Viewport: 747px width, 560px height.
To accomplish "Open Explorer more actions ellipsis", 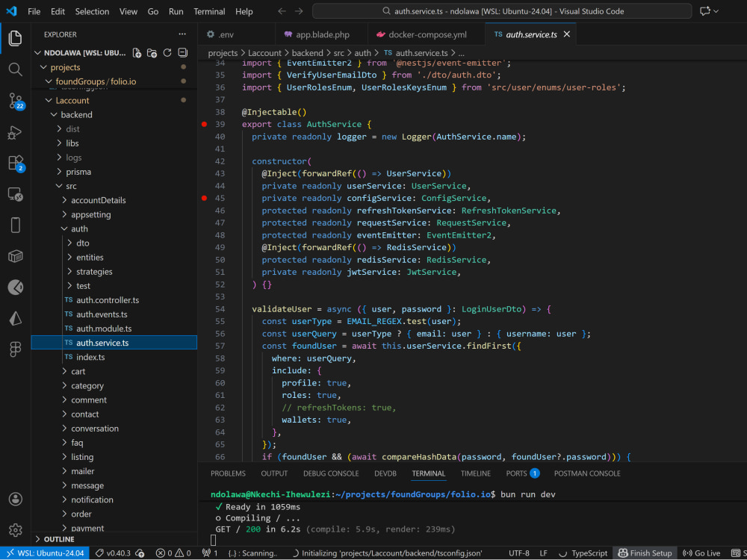I will point(182,34).
